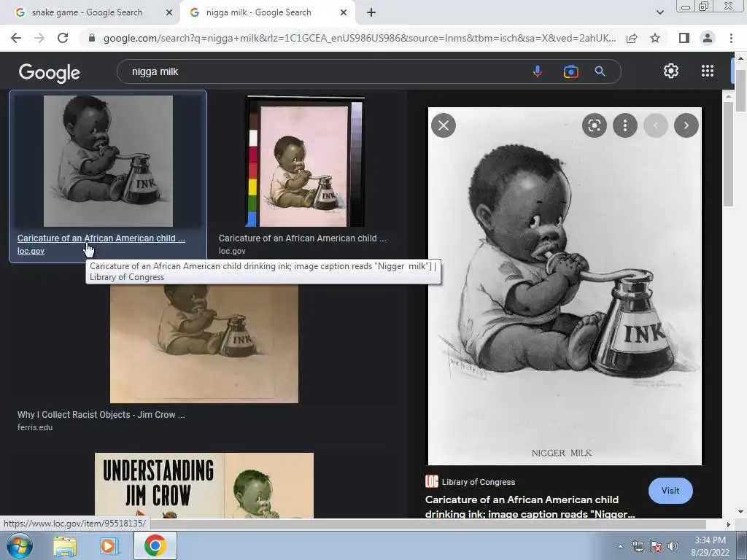
Task: Go back to the previous page
Action: [x=16, y=38]
